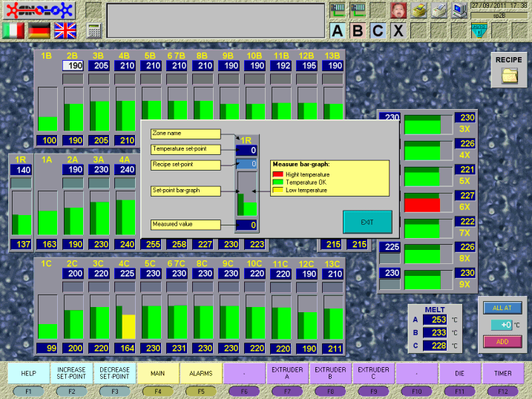Image resolution: width=532 pixels, height=399 pixels.
Task: Click the yellow telephone icon
Action: (419, 10)
